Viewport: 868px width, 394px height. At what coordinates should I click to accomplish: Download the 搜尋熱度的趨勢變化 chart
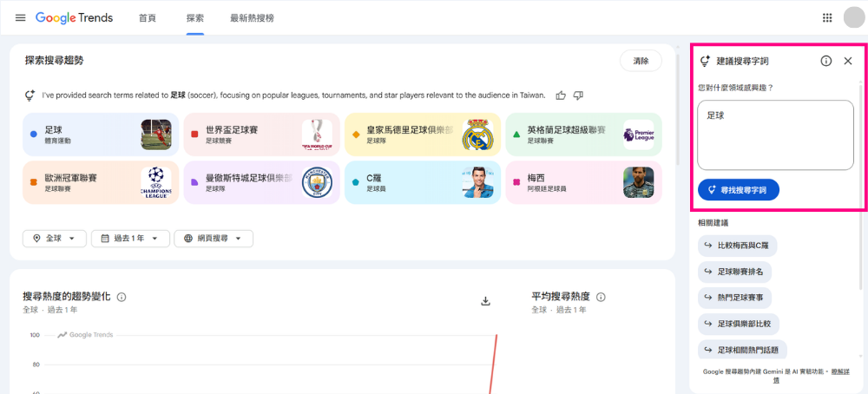point(485,300)
